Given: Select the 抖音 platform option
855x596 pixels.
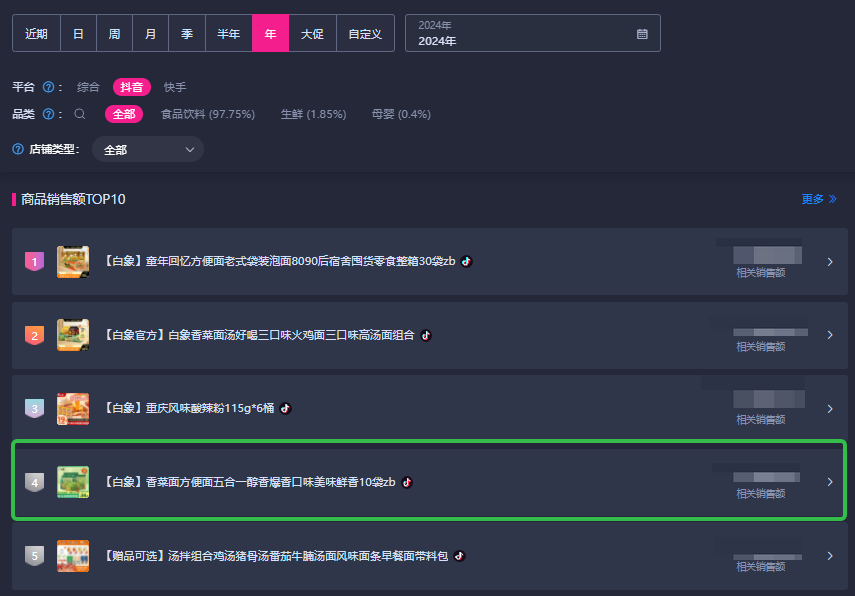Looking at the screenshot, I should pyautogui.click(x=131, y=87).
